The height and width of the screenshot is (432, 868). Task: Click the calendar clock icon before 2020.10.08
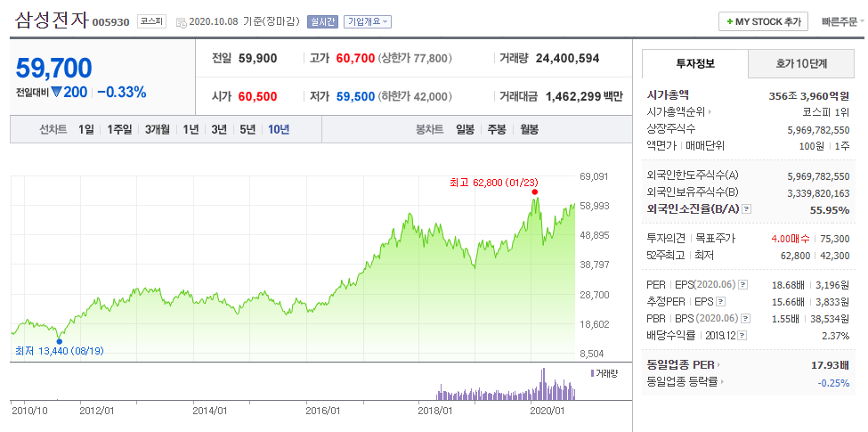pyautogui.click(x=182, y=22)
